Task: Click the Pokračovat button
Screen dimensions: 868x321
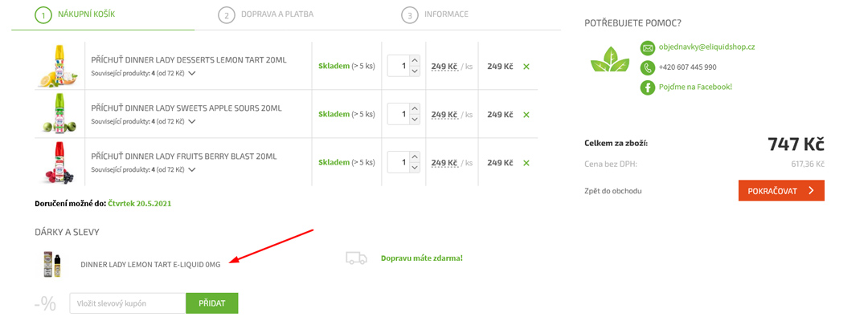Action: (x=781, y=191)
